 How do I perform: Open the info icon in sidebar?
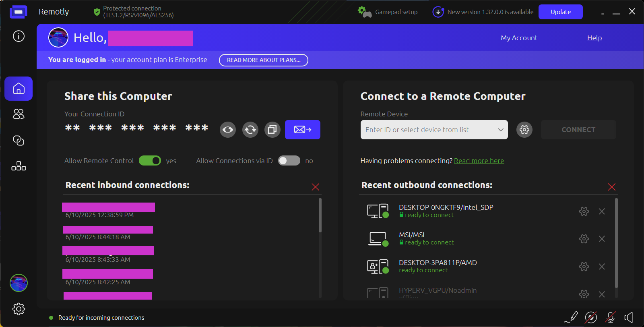[x=19, y=36]
